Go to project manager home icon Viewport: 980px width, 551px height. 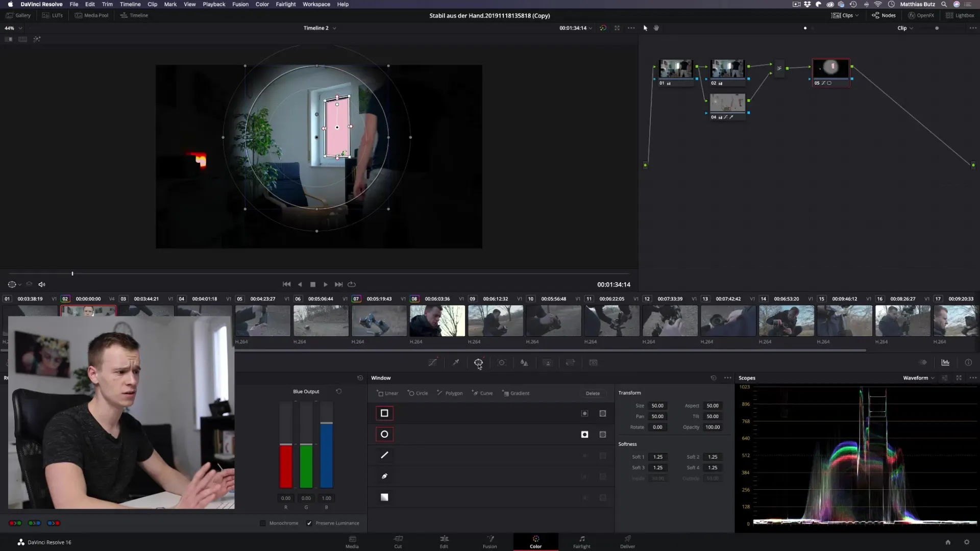pyautogui.click(x=948, y=542)
